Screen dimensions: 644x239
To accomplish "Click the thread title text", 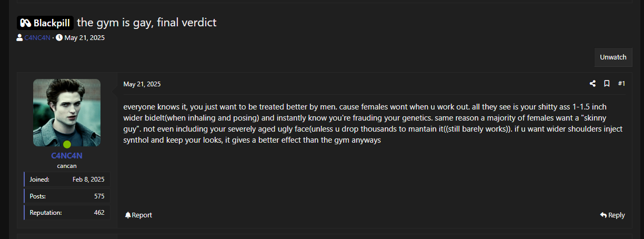I will [147, 23].
